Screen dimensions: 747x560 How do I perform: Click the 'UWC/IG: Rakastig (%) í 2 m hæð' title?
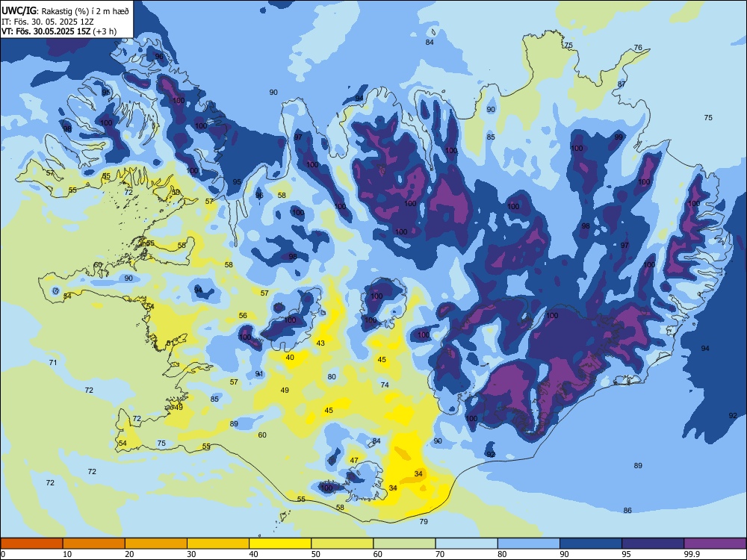click(65, 10)
